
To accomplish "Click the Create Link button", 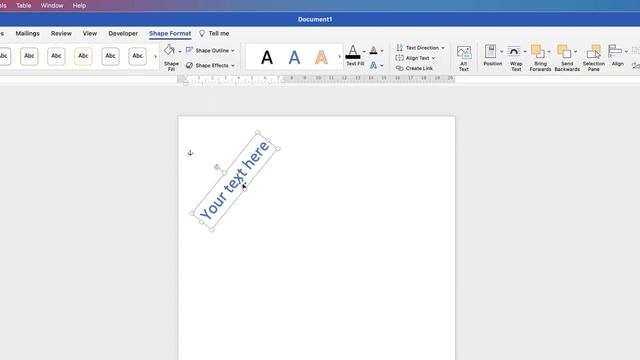I will (414, 68).
